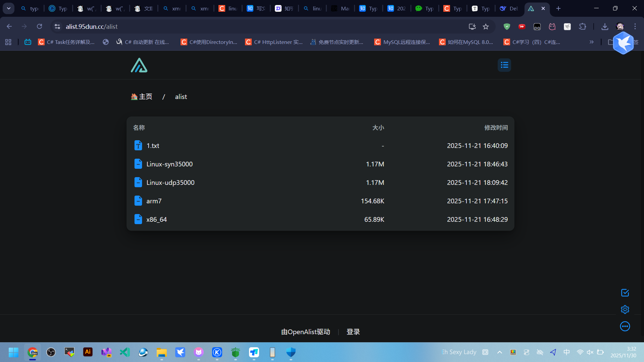Click the 登录 login link
This screenshot has height=362, width=644.
[x=353, y=332]
